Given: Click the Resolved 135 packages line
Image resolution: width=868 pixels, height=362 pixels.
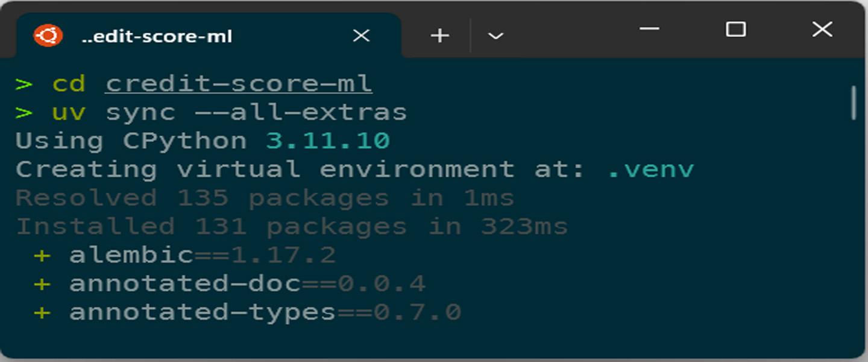Looking at the screenshot, I should click(265, 198).
